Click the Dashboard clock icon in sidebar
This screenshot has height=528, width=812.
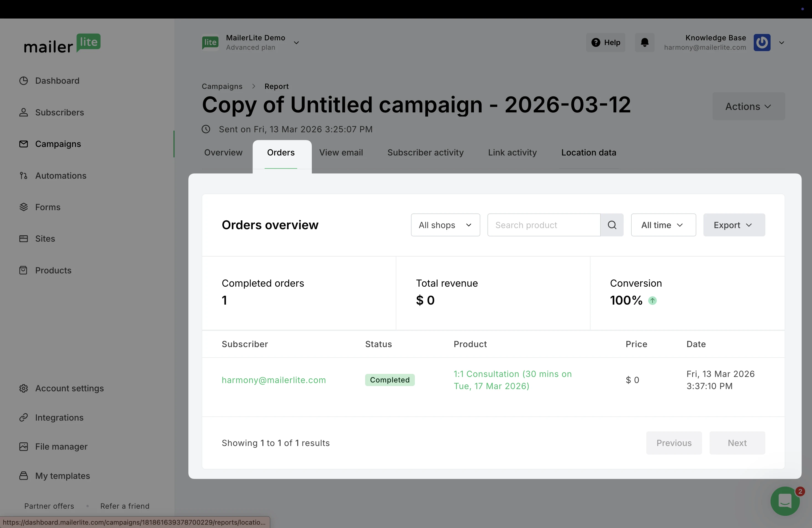[23, 81]
